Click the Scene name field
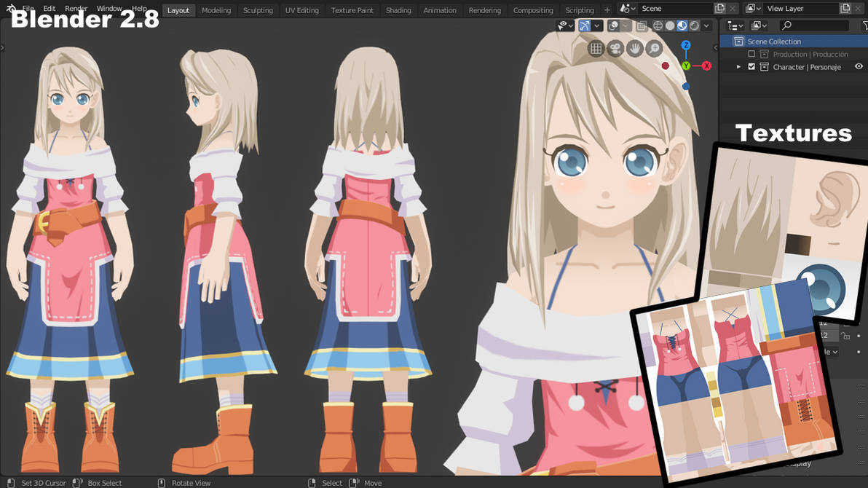The image size is (868, 488). pos(675,8)
